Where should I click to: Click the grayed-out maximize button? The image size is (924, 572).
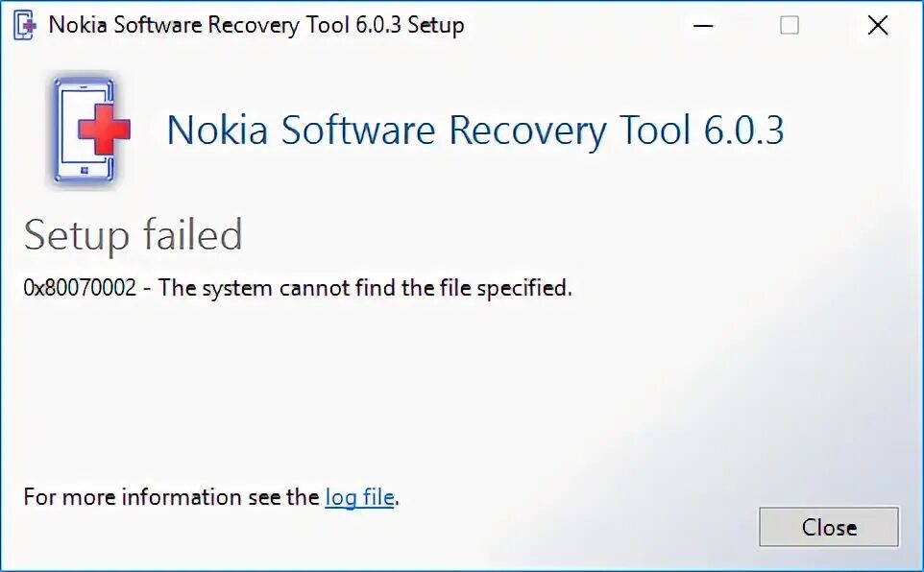[790, 26]
